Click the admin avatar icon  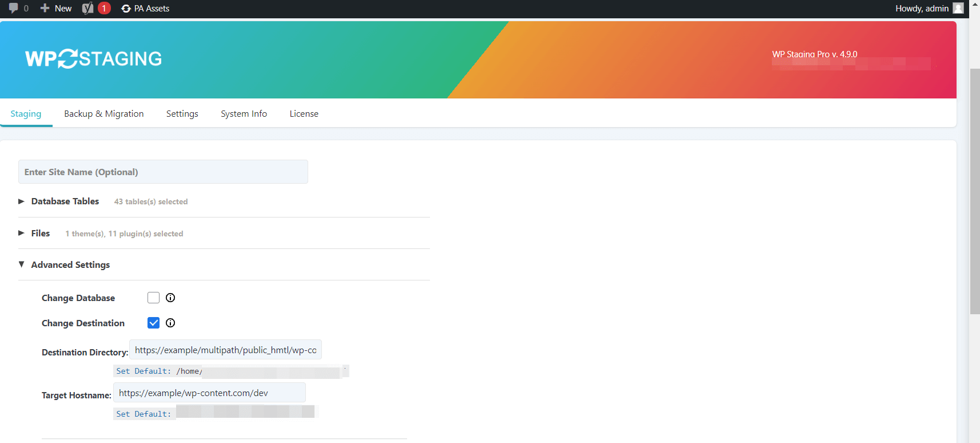tap(958, 8)
